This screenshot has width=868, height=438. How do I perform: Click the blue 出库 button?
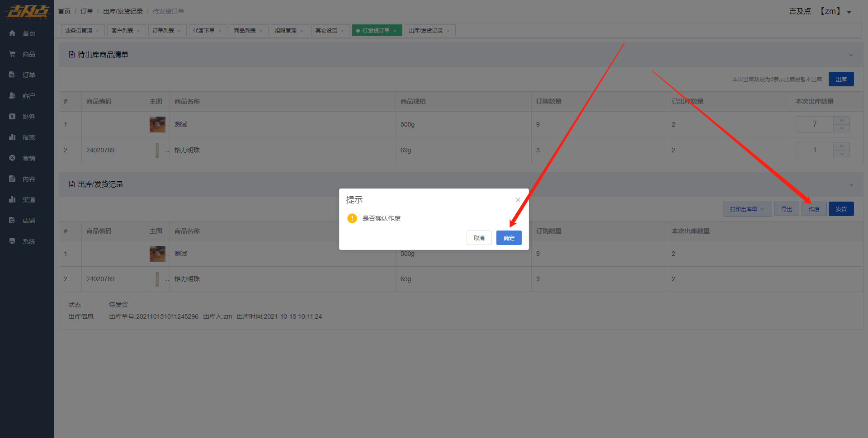point(841,79)
